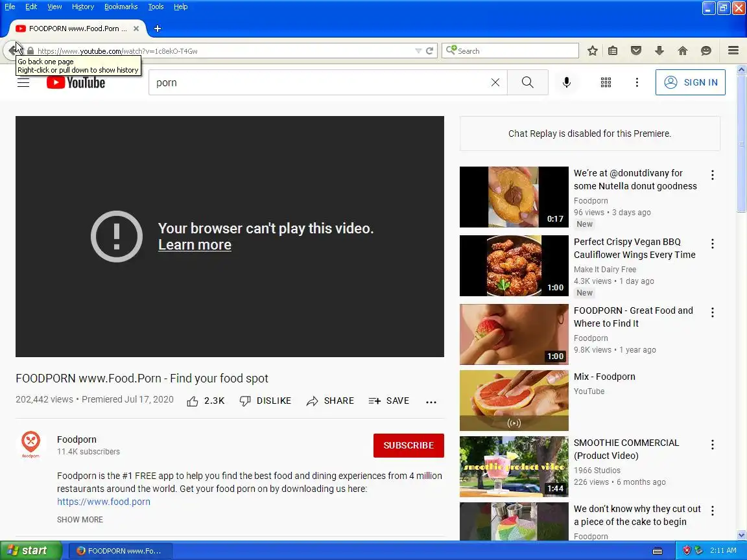Open Pocket icon in Firefox toolbar
The image size is (747, 560).
click(x=636, y=51)
